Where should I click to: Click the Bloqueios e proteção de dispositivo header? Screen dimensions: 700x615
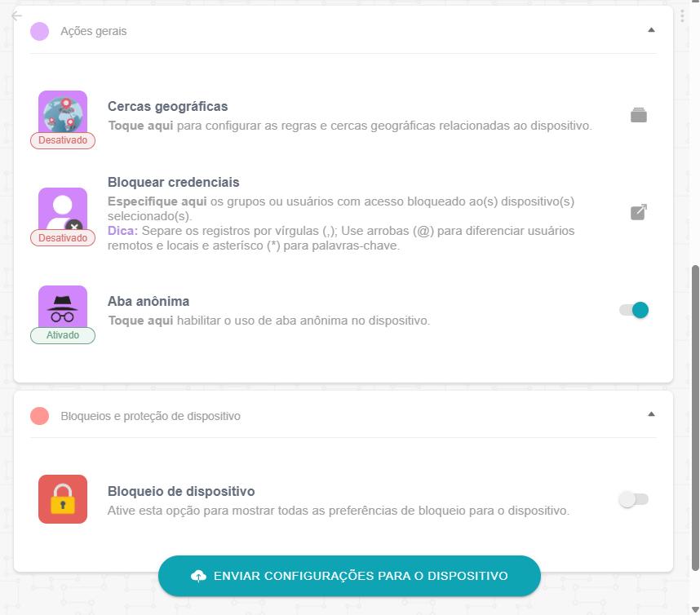tap(343, 416)
